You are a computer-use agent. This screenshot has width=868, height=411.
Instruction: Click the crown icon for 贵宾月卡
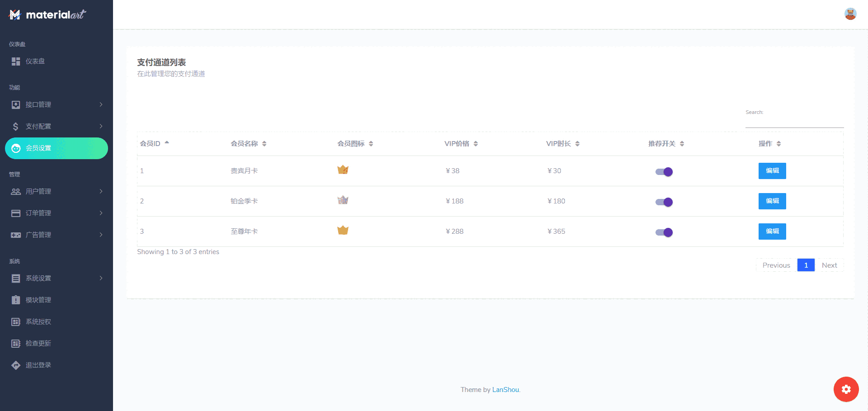[343, 170]
